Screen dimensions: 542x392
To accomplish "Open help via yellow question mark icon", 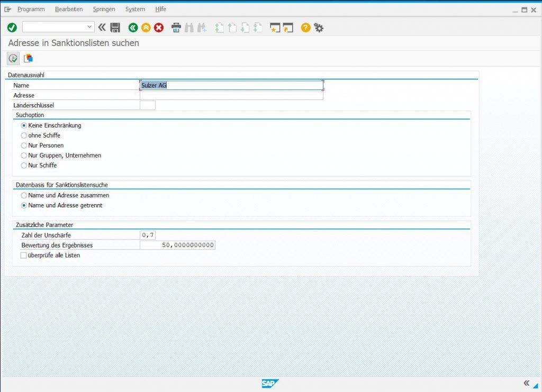I will point(305,28).
